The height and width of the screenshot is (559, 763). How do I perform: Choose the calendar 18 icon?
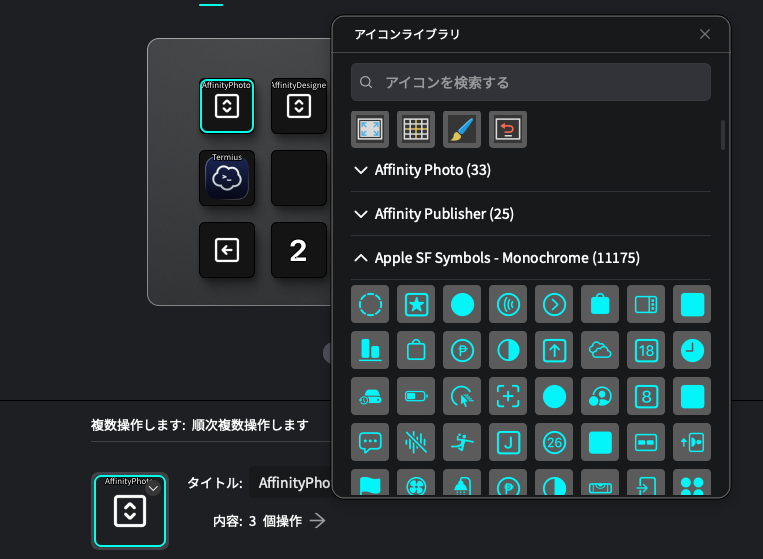(x=646, y=350)
